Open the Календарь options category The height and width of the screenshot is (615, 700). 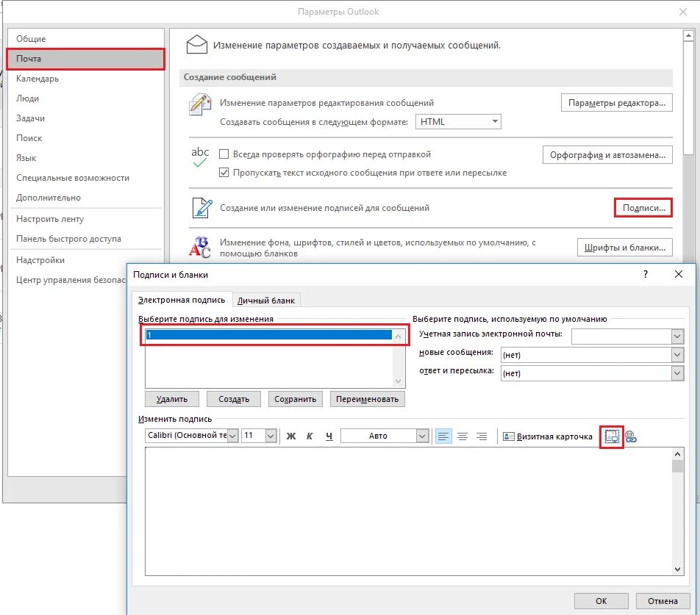coord(86,79)
